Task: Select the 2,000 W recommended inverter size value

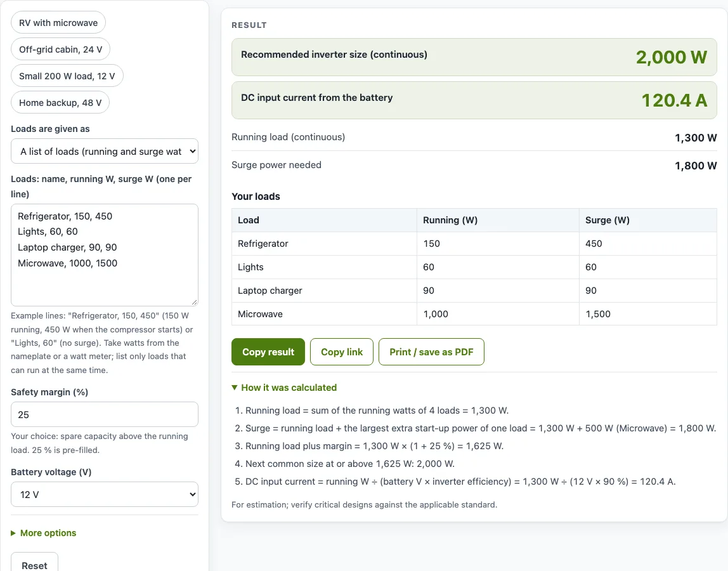Action: coord(672,57)
